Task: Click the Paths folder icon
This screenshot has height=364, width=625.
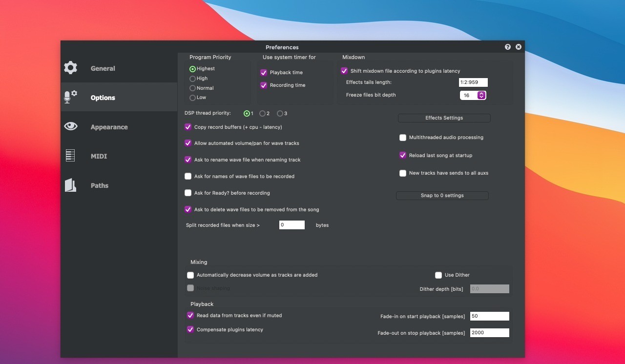Action: pyautogui.click(x=71, y=185)
